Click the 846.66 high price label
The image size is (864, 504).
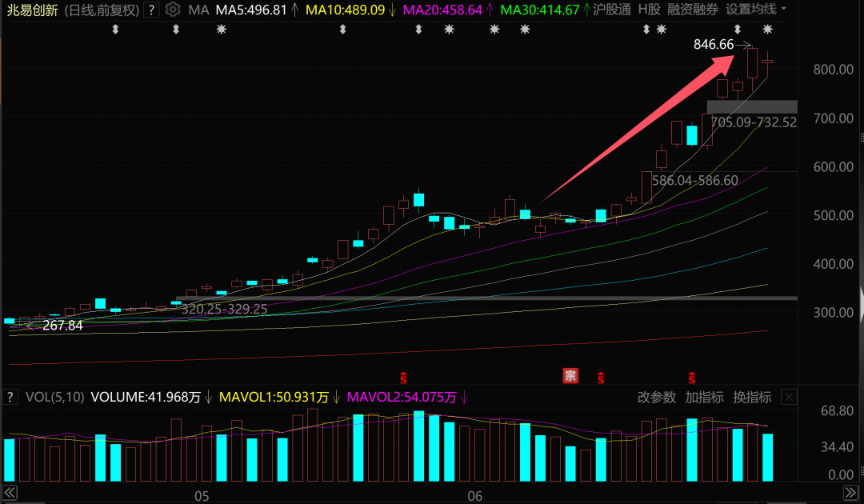click(x=714, y=45)
